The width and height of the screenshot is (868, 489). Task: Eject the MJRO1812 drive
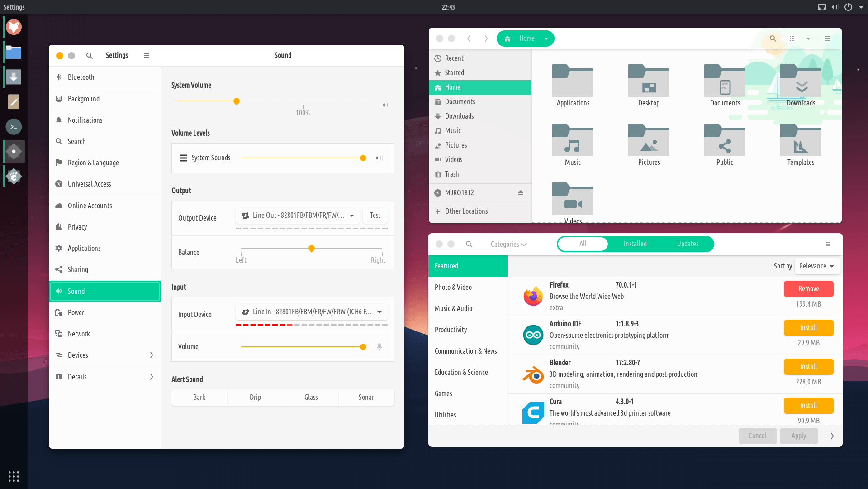521,193
